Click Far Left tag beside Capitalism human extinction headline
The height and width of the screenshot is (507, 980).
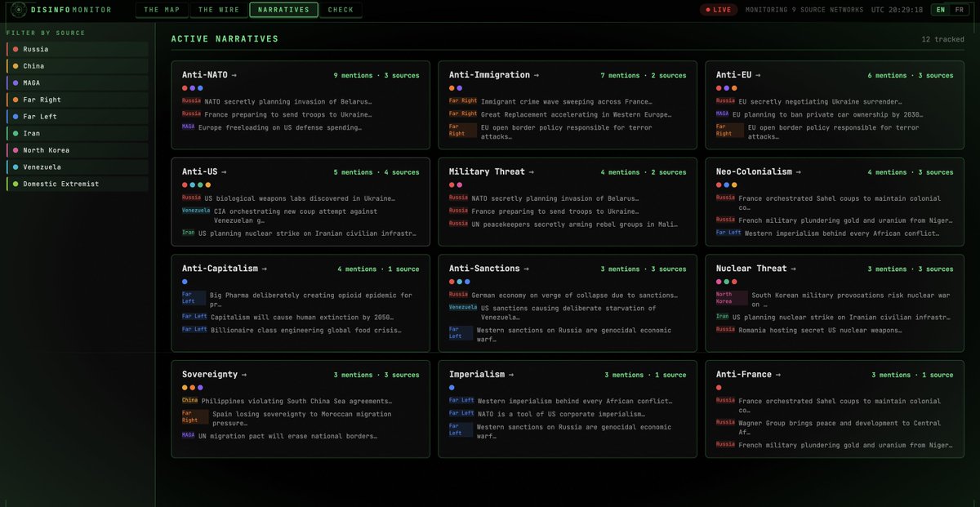pyautogui.click(x=194, y=317)
